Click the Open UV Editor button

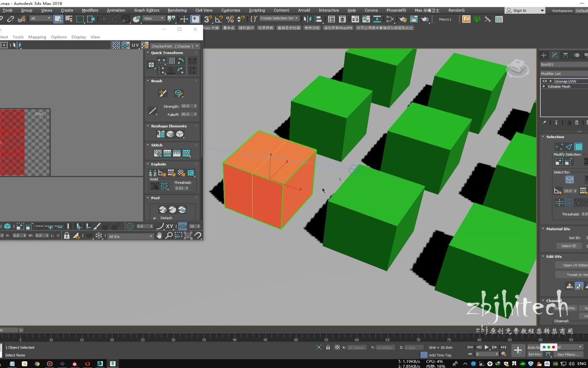click(x=575, y=265)
